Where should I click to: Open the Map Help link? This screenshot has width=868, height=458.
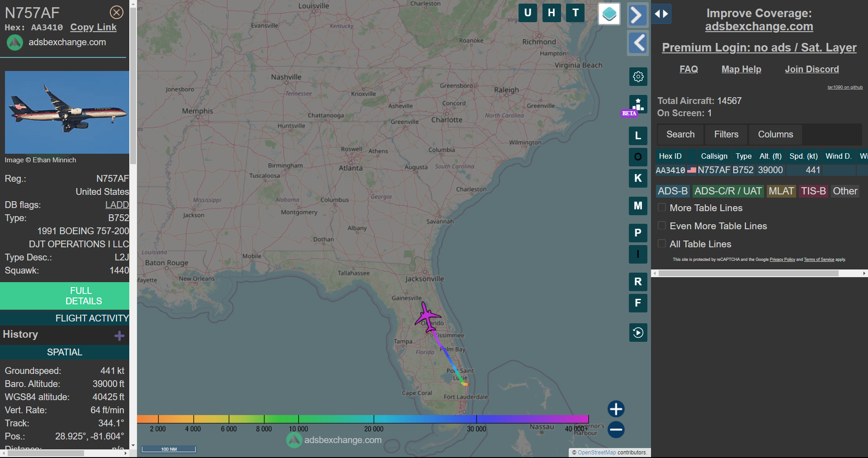[741, 69]
